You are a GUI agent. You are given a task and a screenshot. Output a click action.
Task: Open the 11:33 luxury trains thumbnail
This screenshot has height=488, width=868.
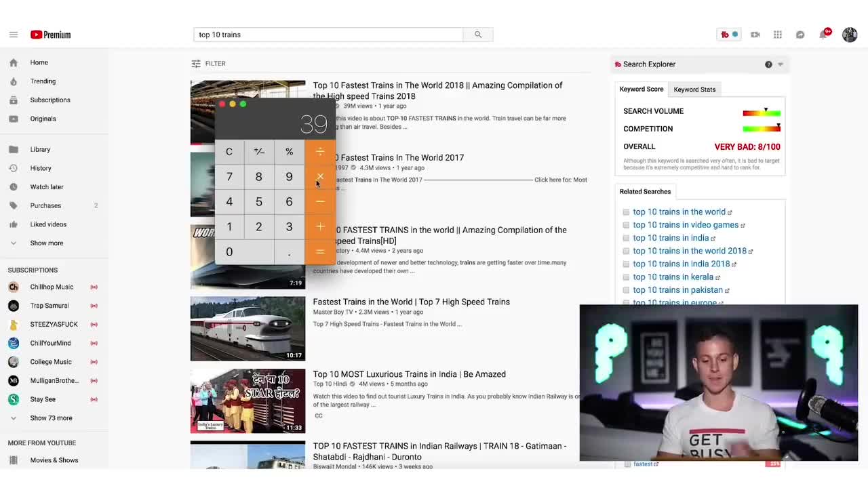pos(248,401)
